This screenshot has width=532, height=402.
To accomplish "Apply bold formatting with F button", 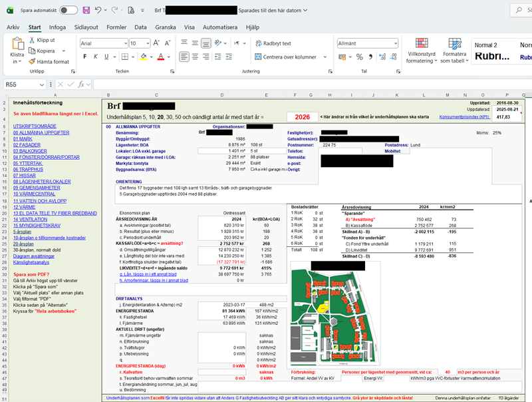I will [84, 57].
